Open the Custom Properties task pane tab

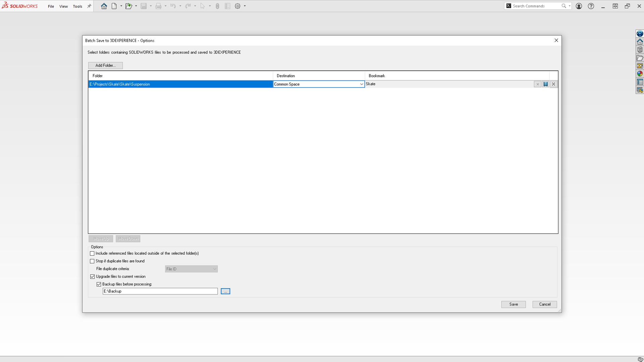click(x=640, y=82)
